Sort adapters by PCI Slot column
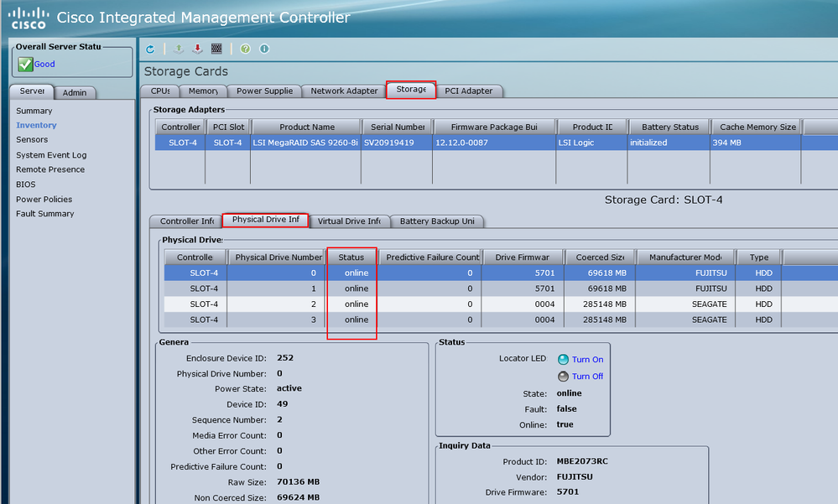Image resolution: width=838 pixels, height=504 pixels. 228,127
